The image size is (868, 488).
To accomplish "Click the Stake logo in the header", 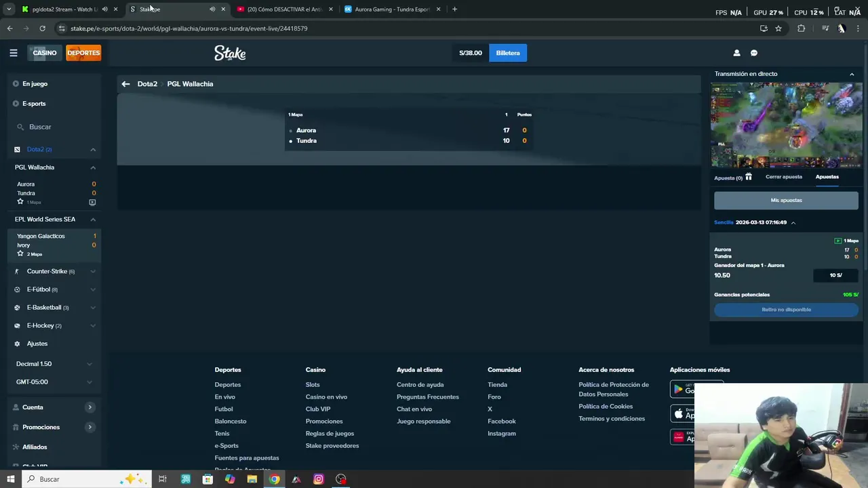I will pyautogui.click(x=230, y=54).
